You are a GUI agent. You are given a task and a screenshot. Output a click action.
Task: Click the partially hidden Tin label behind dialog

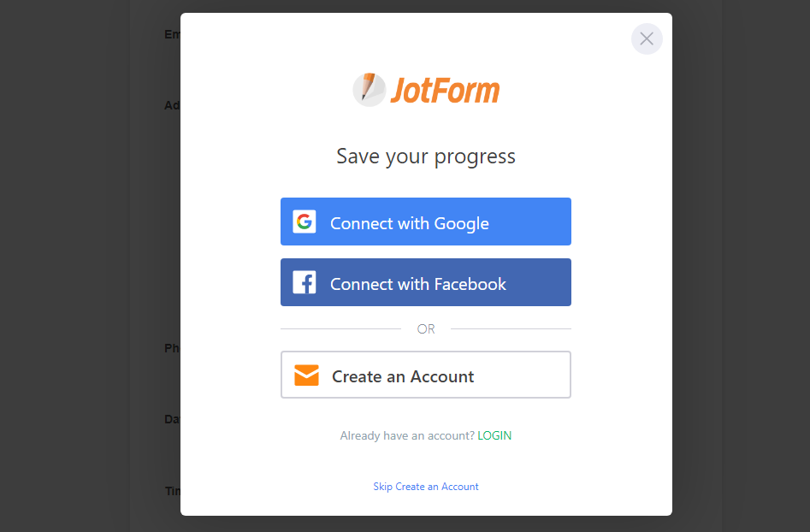click(x=173, y=491)
